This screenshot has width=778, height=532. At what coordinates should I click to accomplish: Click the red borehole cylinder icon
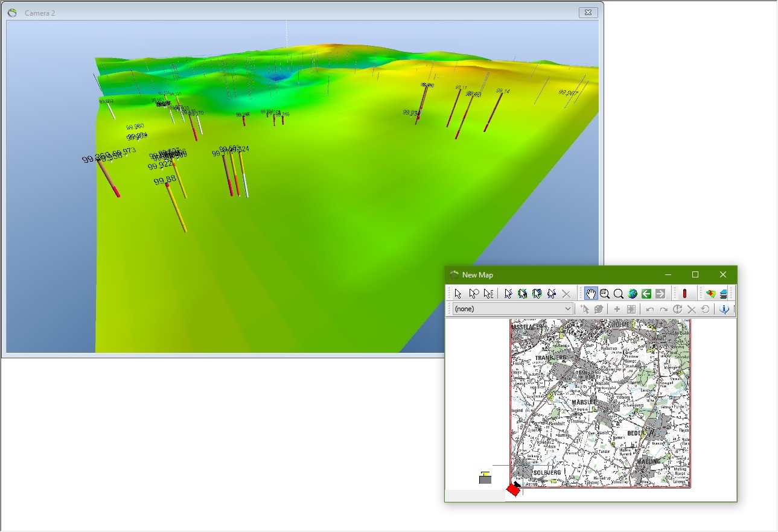pos(684,294)
